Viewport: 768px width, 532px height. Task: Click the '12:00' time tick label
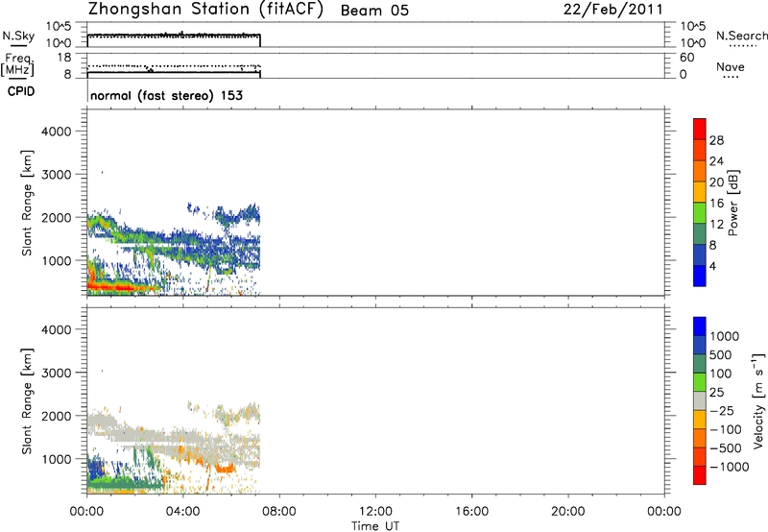point(375,512)
